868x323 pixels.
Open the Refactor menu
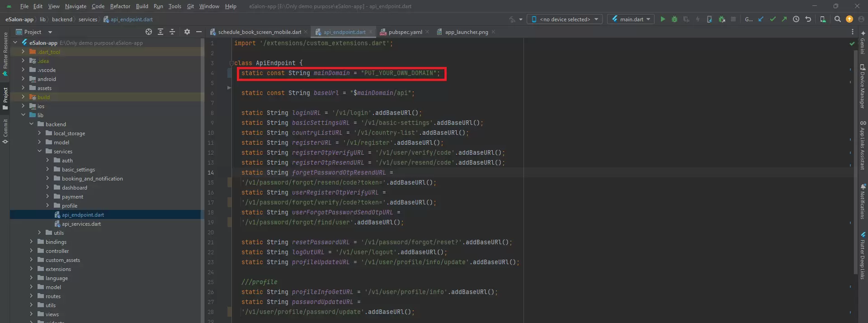coord(120,6)
